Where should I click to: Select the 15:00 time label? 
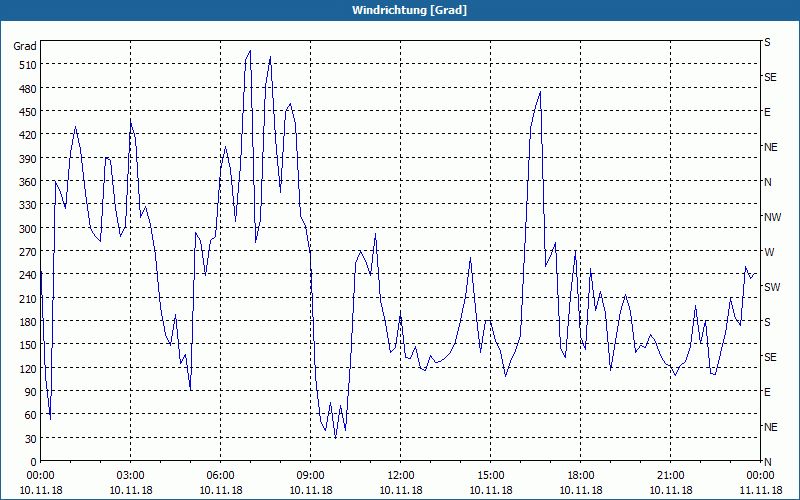[491, 476]
